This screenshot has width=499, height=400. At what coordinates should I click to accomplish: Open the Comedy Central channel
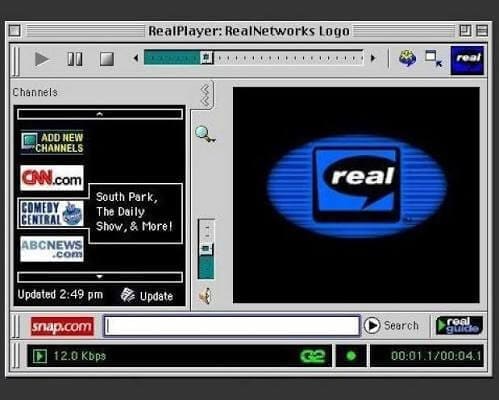pos(52,213)
